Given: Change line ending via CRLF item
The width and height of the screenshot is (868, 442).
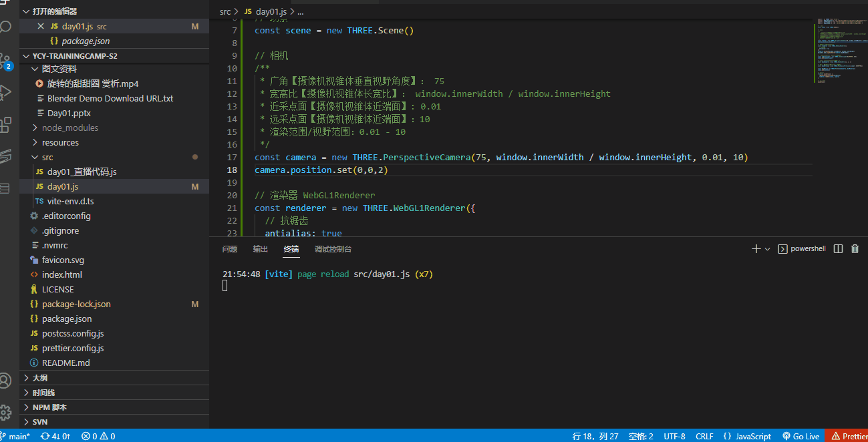Looking at the screenshot, I should 704,436.
